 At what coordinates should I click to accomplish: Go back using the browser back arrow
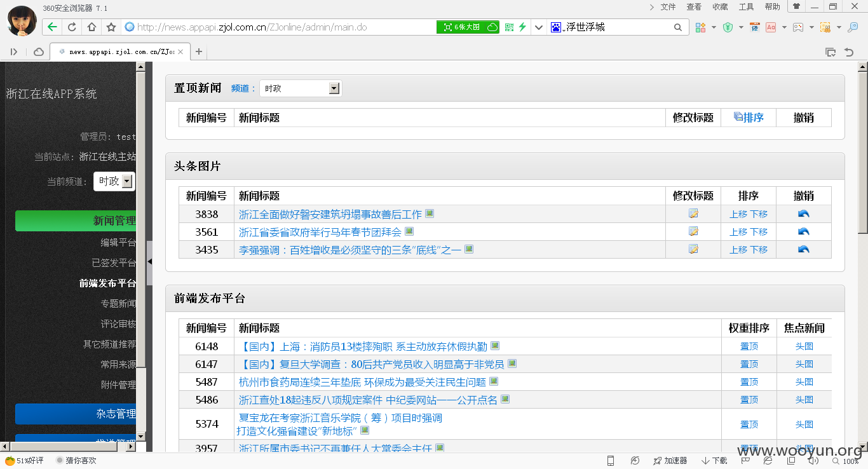tap(52, 27)
